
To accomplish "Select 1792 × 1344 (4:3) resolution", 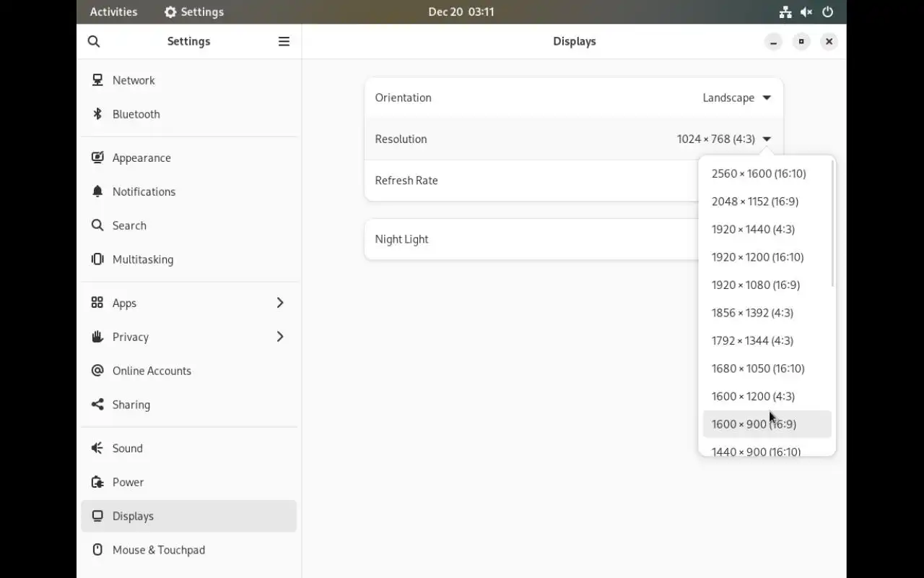I will click(x=767, y=340).
